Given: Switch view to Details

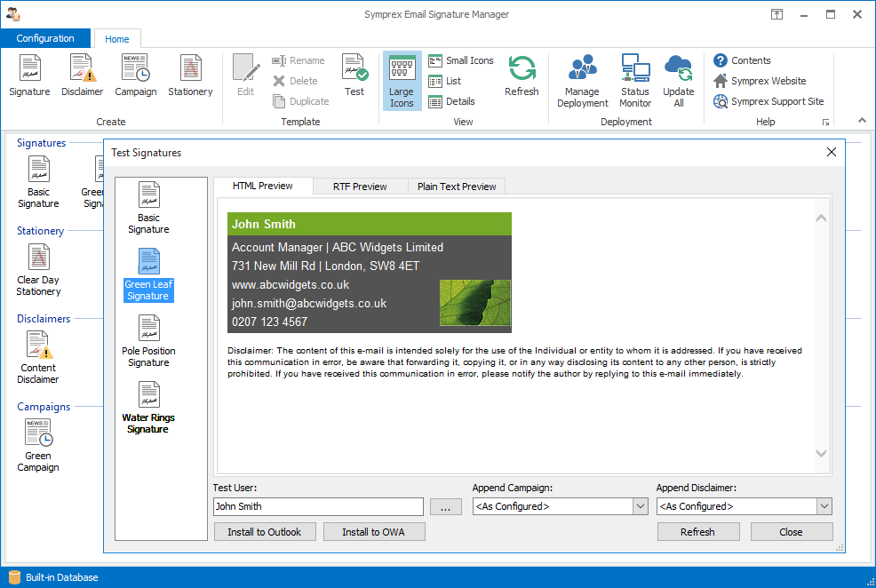Looking at the screenshot, I should (x=451, y=101).
